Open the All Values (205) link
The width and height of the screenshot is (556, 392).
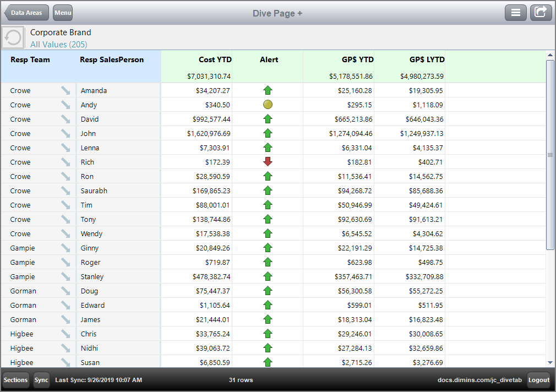click(x=58, y=44)
